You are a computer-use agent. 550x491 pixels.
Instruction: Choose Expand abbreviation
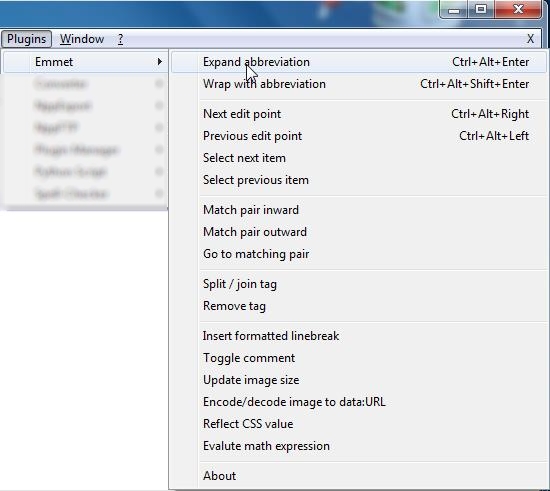[358, 62]
